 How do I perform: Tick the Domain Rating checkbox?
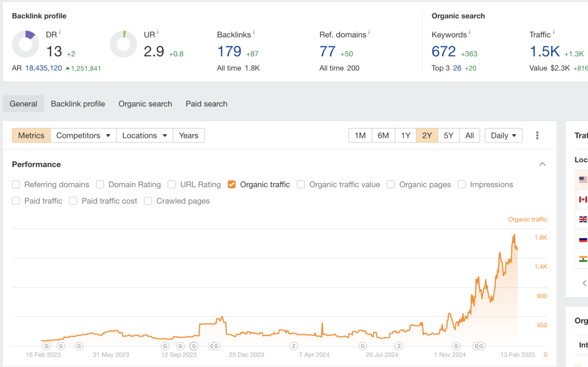coord(100,184)
